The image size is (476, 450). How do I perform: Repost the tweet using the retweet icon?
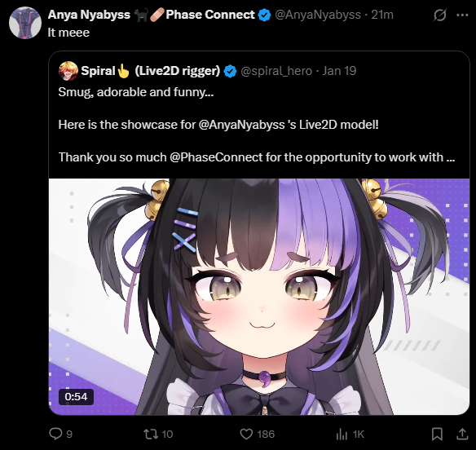(151, 434)
